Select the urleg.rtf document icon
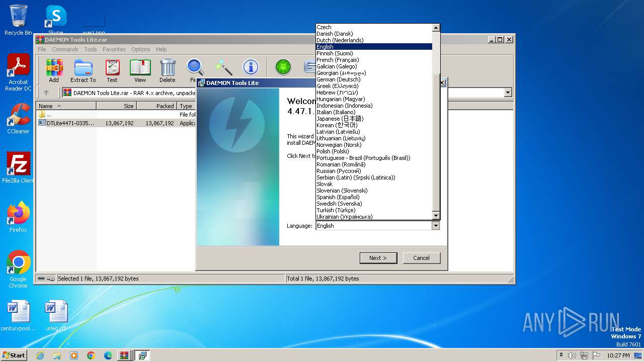Screen dimensions: 644x362 pos(56,315)
